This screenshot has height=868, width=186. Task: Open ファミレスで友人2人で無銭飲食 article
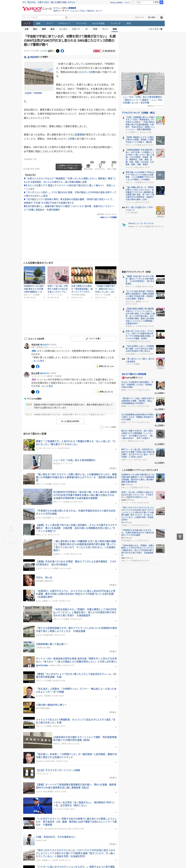pyautogui.click(x=76, y=721)
